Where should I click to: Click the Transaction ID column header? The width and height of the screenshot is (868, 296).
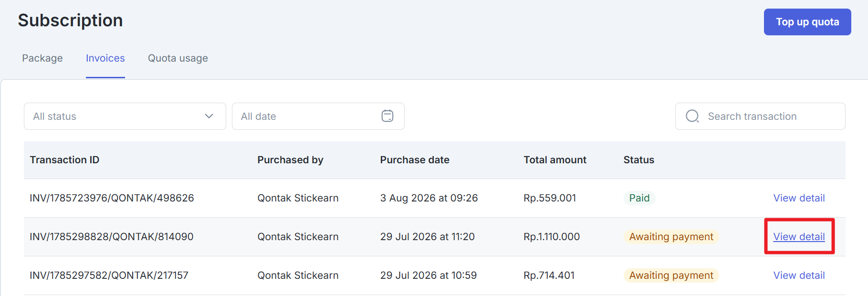click(x=64, y=160)
